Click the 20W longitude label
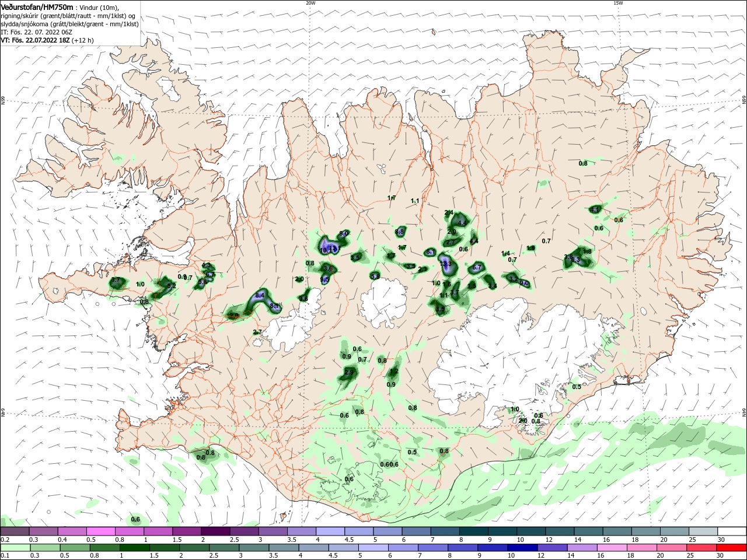The height and width of the screenshot is (560, 747). click(x=310, y=2)
